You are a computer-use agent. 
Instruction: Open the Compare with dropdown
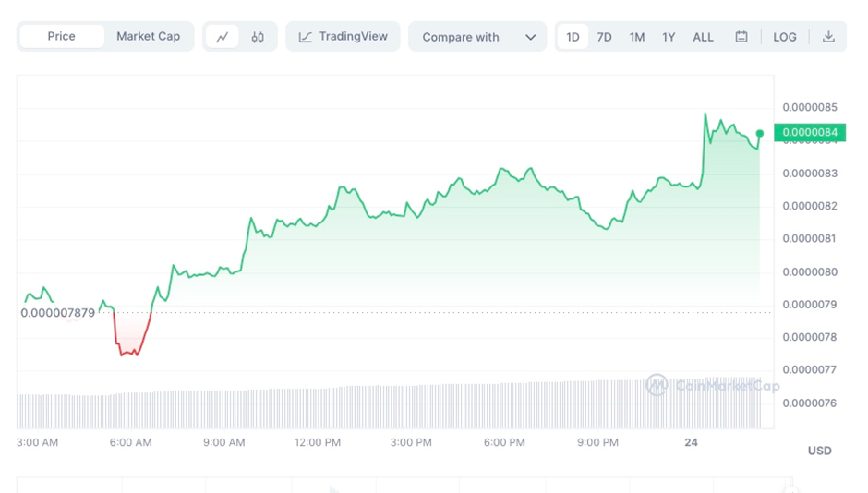coord(461,37)
